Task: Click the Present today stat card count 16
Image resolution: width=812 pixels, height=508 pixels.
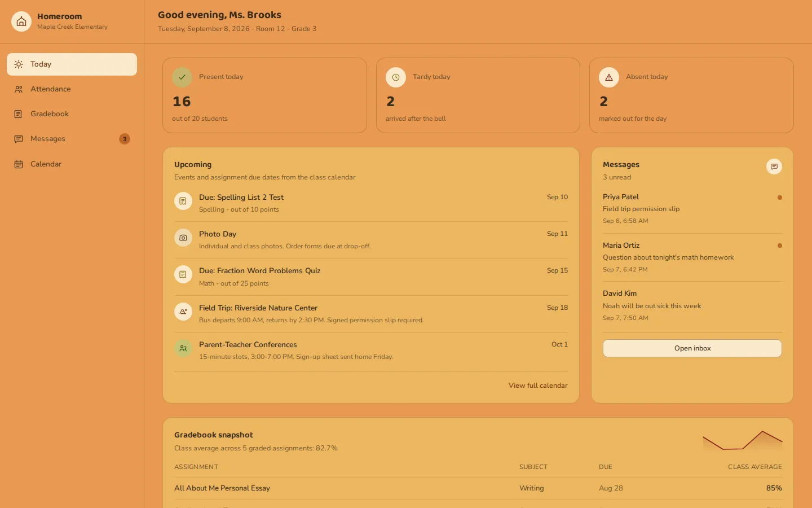Action: [182, 102]
